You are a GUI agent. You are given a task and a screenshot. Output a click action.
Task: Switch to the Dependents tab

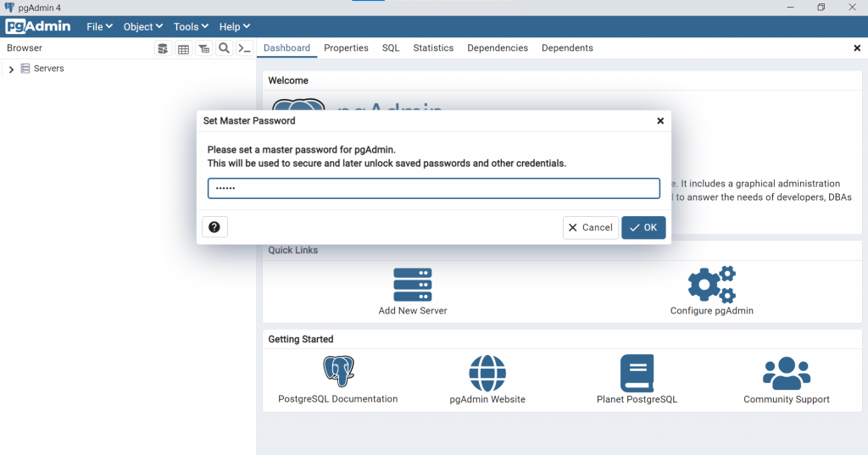click(x=567, y=48)
